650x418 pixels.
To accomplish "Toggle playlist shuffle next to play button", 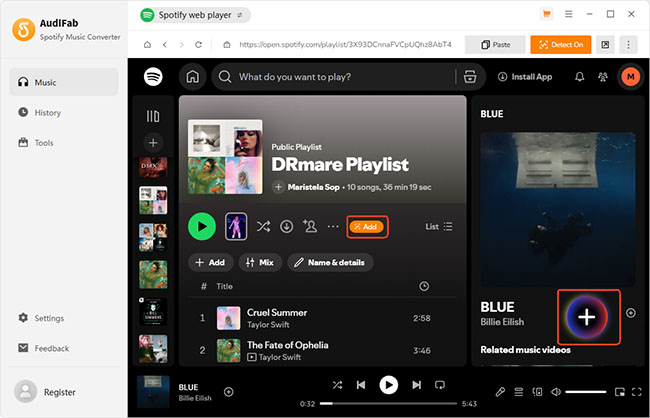I will (263, 226).
